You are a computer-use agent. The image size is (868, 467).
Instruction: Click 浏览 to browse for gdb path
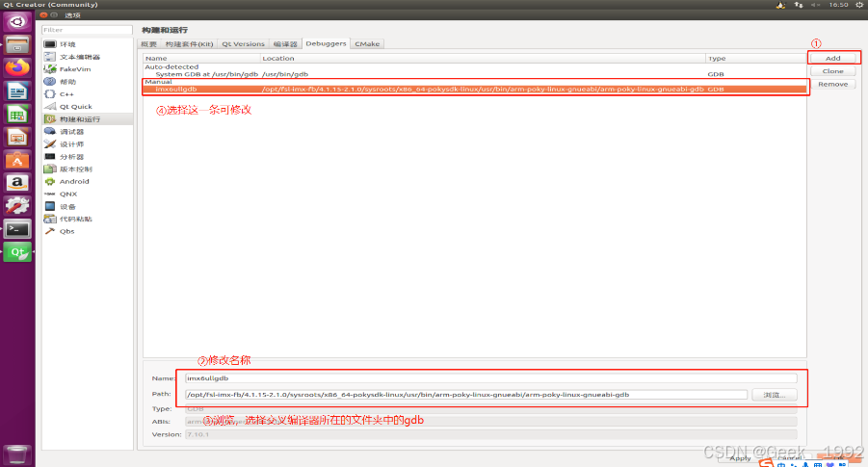tap(774, 395)
